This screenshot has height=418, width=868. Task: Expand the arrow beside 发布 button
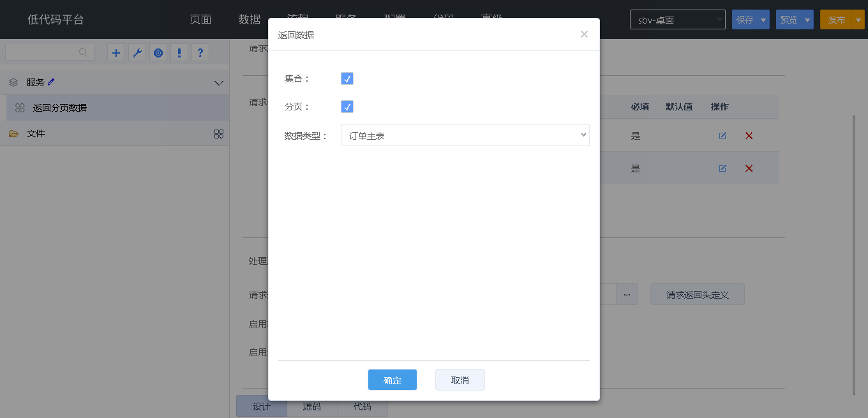click(x=858, y=20)
